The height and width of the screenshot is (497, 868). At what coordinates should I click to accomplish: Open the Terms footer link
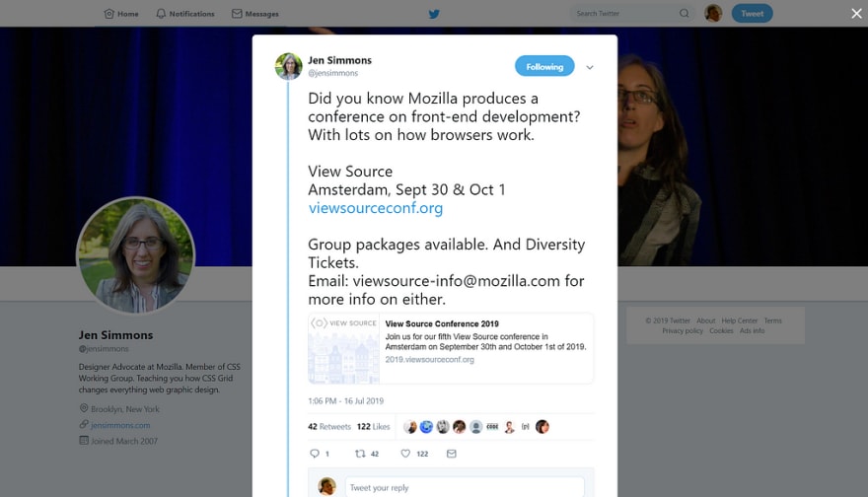[x=772, y=321]
